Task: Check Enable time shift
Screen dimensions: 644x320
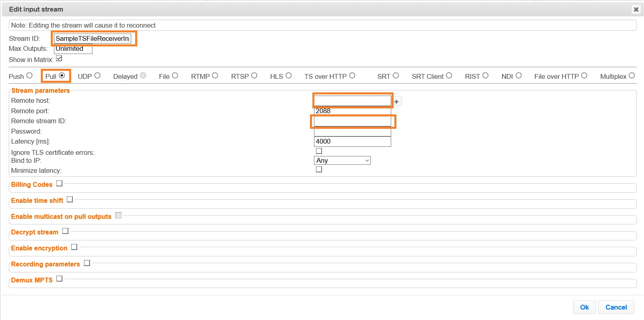Action: click(x=70, y=199)
